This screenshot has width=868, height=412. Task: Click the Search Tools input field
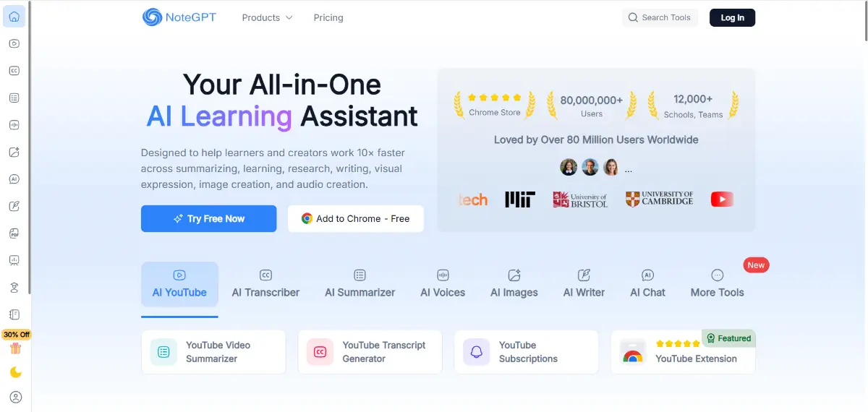point(660,17)
